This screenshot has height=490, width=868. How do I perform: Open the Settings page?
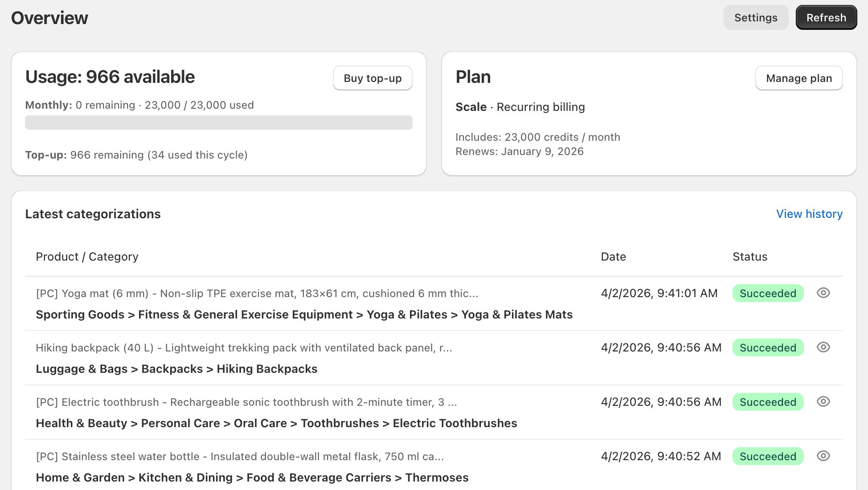tap(756, 17)
